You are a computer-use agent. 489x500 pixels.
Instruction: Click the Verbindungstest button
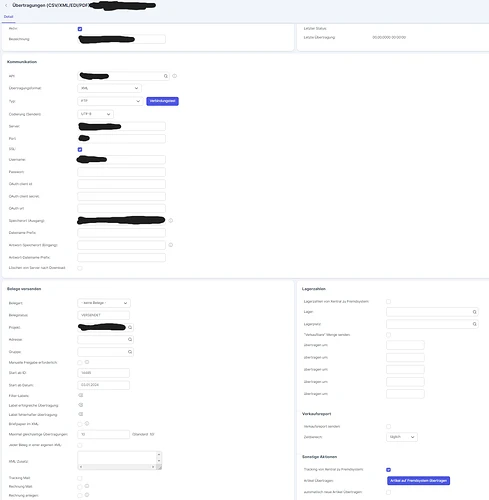pos(162,101)
